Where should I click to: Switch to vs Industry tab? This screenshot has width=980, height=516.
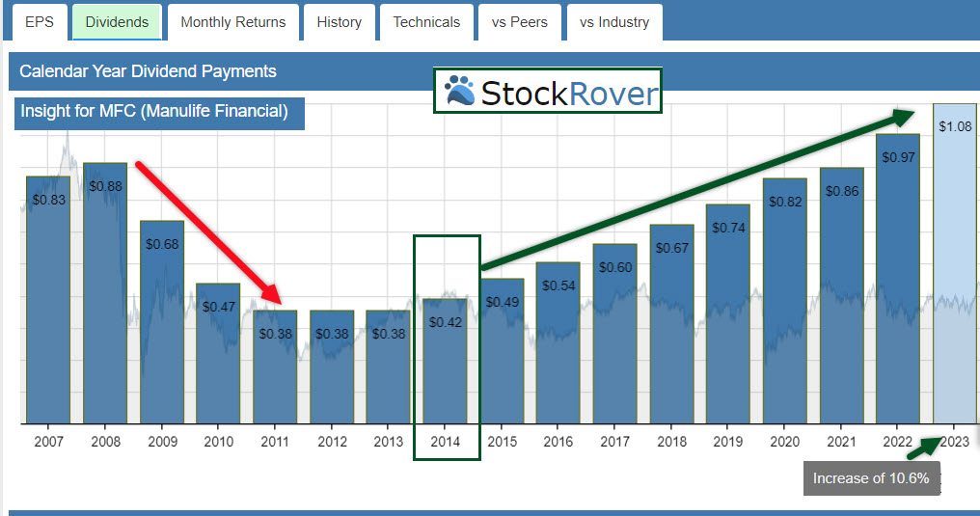pos(614,21)
